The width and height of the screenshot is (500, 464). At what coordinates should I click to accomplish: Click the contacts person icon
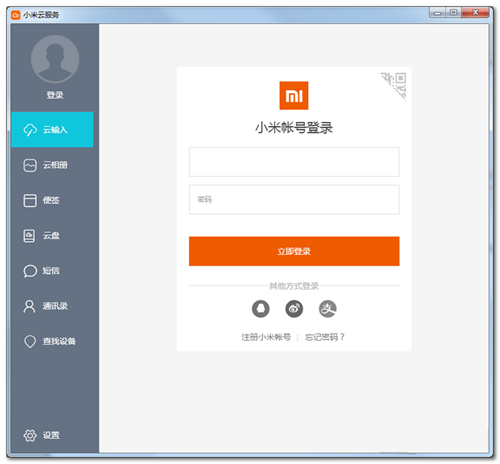pyautogui.click(x=29, y=306)
